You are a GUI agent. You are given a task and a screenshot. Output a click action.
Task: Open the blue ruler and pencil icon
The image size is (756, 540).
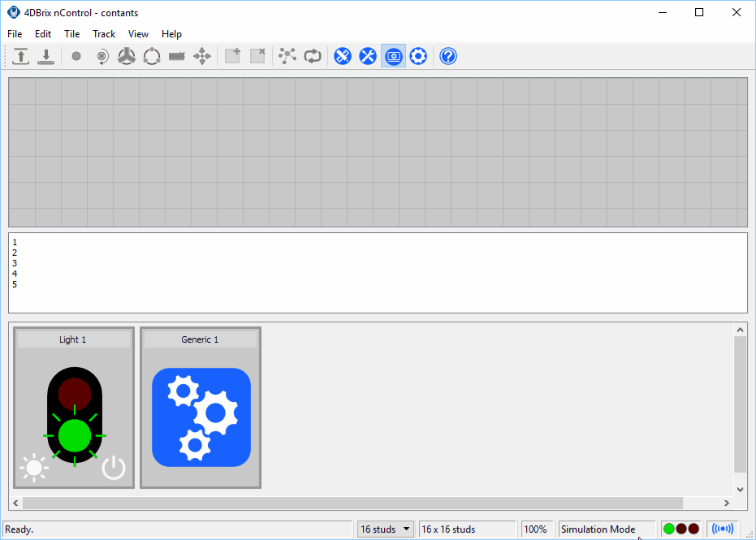pyautogui.click(x=343, y=56)
